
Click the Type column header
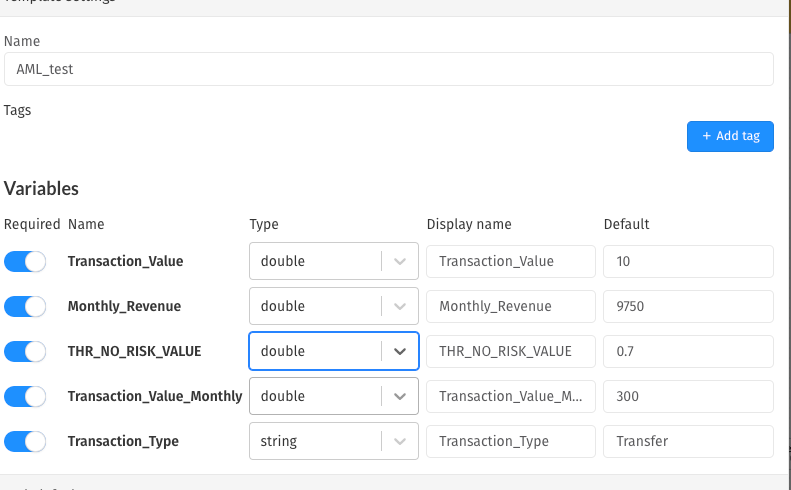point(264,225)
